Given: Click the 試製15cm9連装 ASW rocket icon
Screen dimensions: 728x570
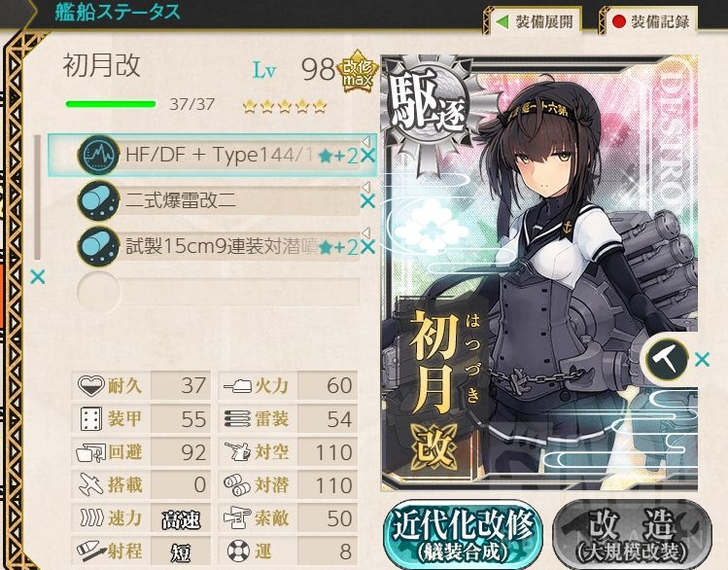Looking at the screenshot, I should pos(98,246).
